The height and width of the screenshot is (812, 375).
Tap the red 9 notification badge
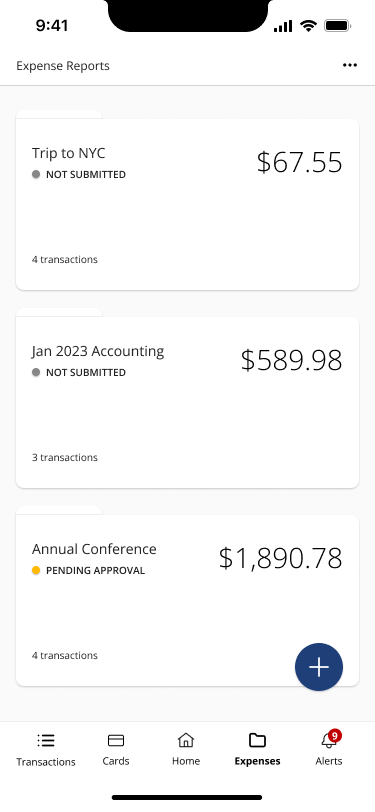(x=335, y=735)
